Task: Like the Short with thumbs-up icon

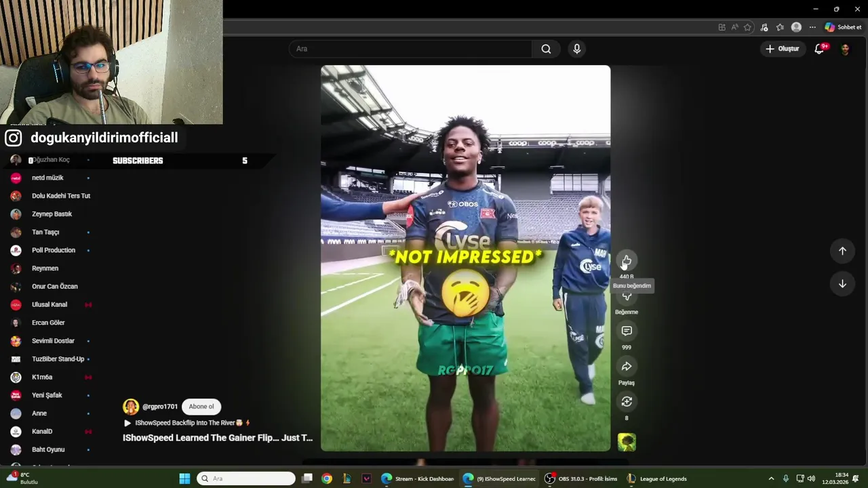Action: 627,261
